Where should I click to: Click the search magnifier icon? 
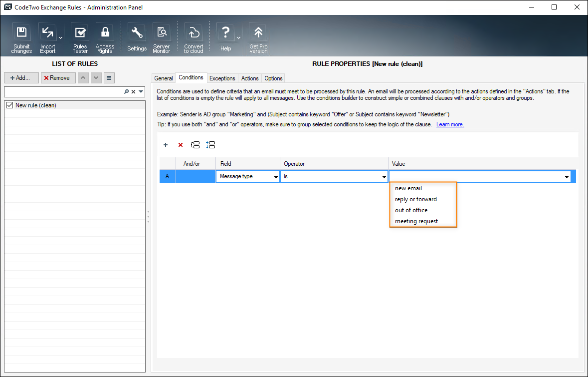pyautogui.click(x=126, y=91)
